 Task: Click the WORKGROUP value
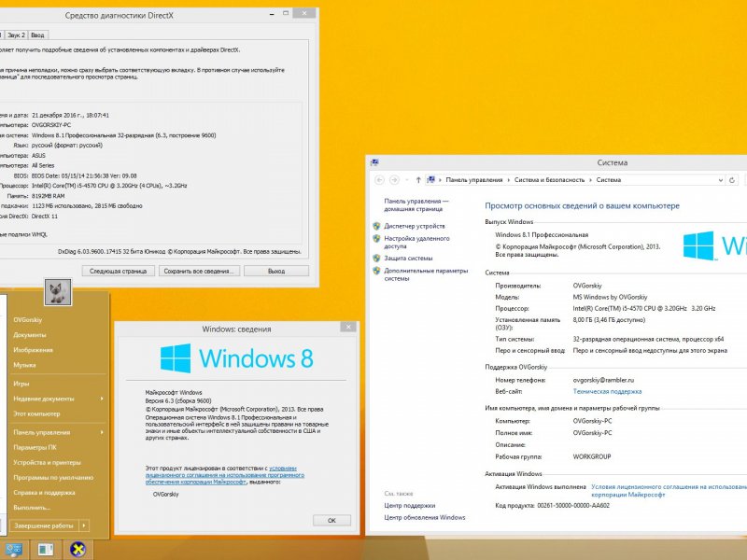pyautogui.click(x=592, y=456)
